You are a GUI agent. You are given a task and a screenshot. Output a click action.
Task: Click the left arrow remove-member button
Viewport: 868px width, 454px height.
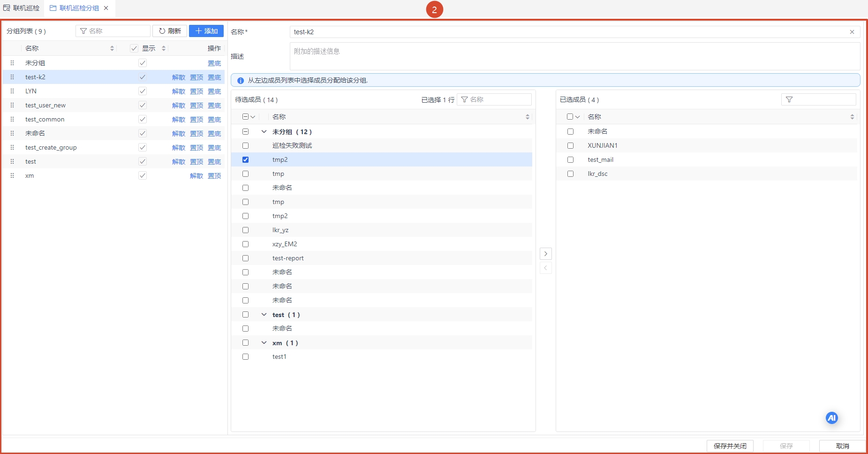coord(545,268)
